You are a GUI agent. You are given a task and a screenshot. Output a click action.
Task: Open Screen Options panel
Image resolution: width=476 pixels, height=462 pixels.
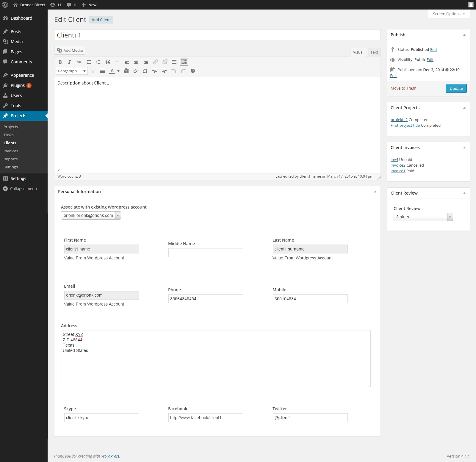click(449, 14)
